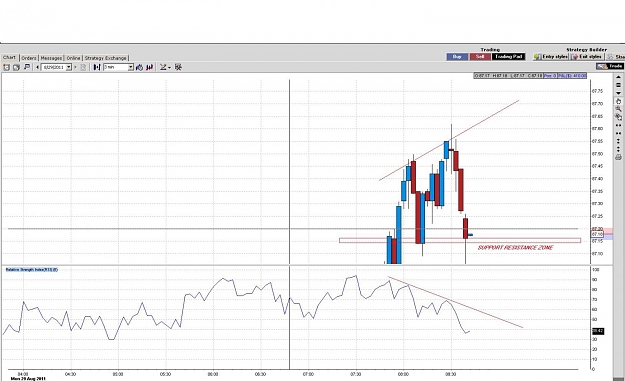625x381 pixels.
Task: Click the vertical expand arrows icon
Action: point(619,141)
